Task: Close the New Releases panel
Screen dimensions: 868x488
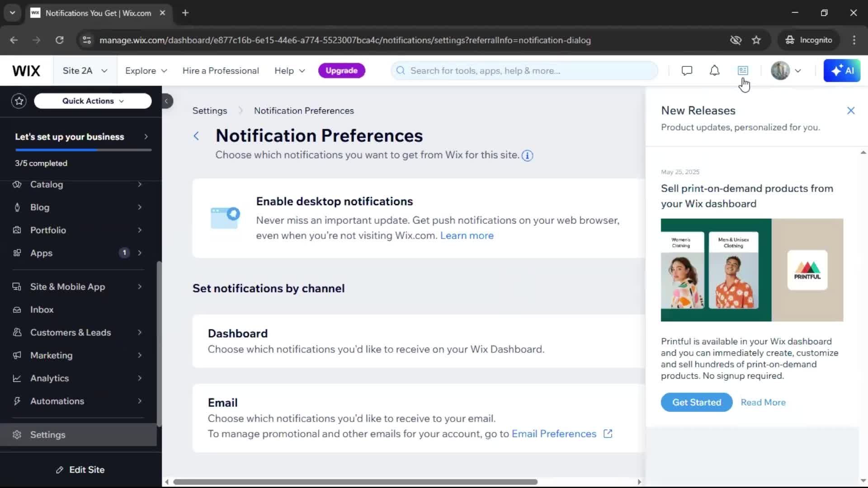Action: (850, 111)
